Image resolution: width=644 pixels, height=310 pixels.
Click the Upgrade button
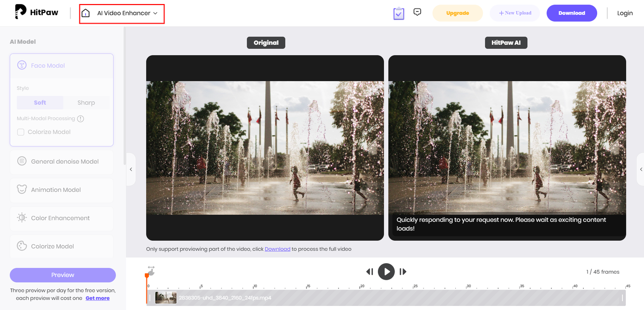click(458, 13)
